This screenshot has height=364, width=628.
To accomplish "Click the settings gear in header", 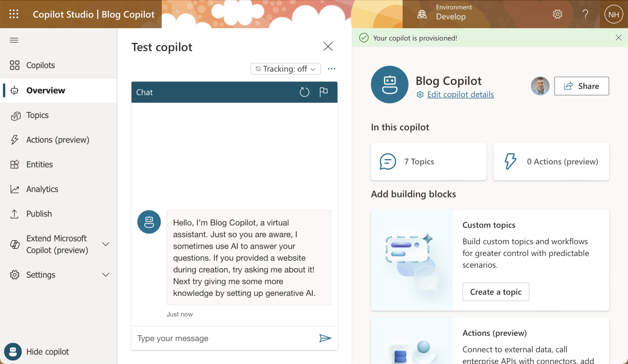I will 557,14.
